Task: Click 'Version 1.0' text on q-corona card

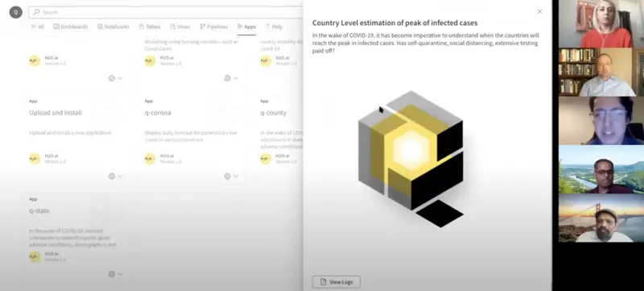Action: pyautogui.click(x=171, y=162)
